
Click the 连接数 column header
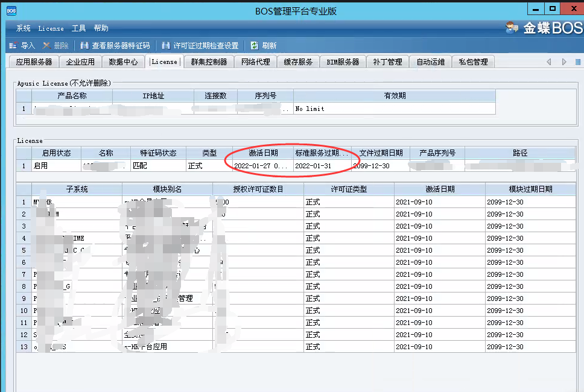(215, 96)
